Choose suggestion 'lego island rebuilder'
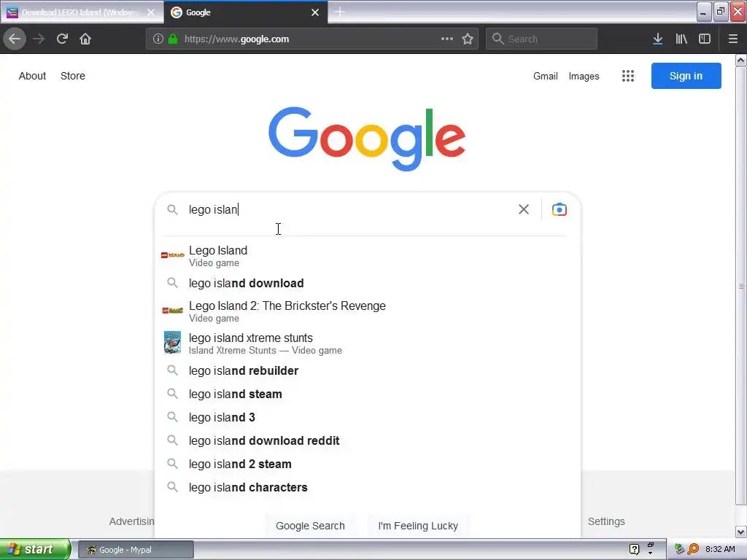 368,370
